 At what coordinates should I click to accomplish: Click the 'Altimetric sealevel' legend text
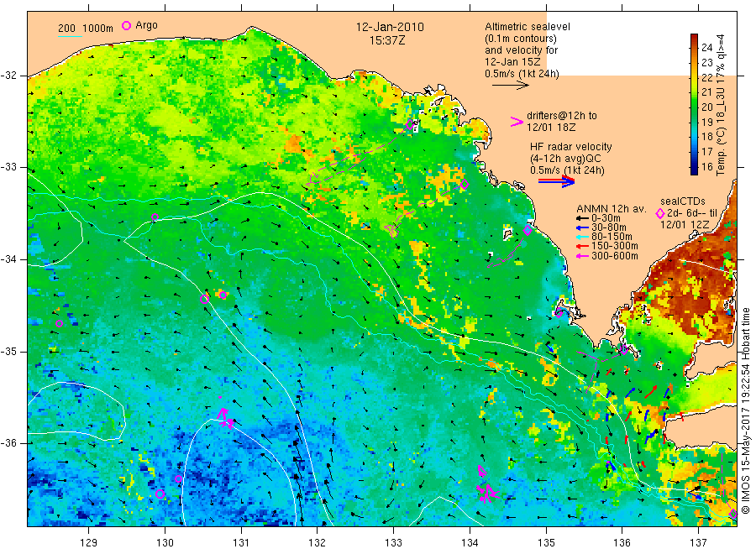527,27
